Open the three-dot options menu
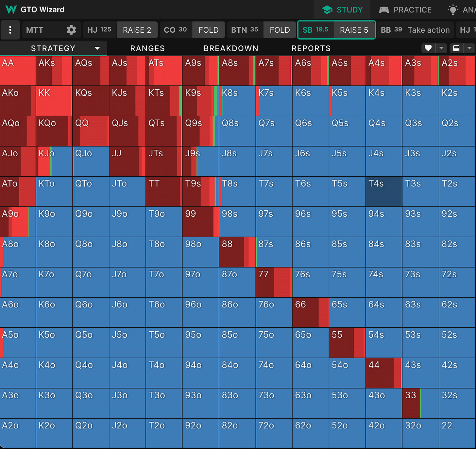The width and height of the screenshot is (476, 449). click(10, 30)
